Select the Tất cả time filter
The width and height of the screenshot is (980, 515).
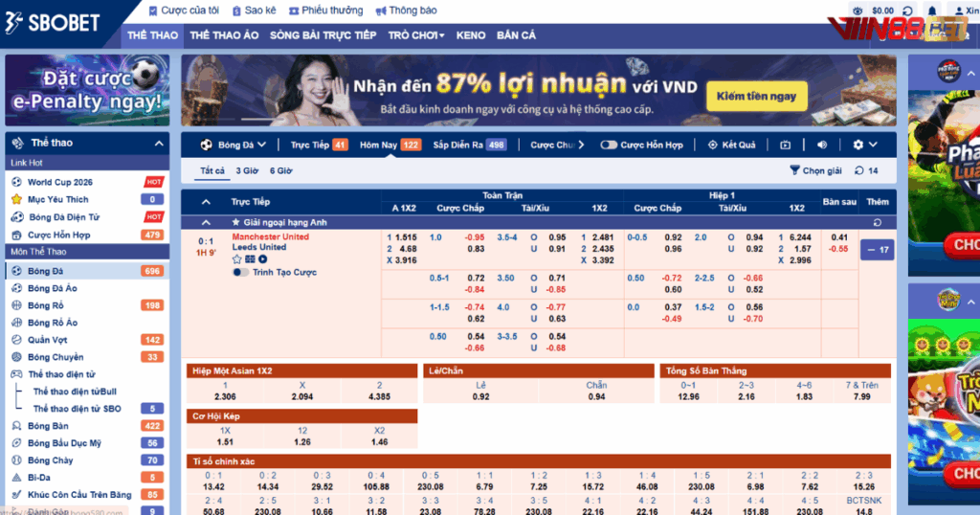[x=212, y=170]
